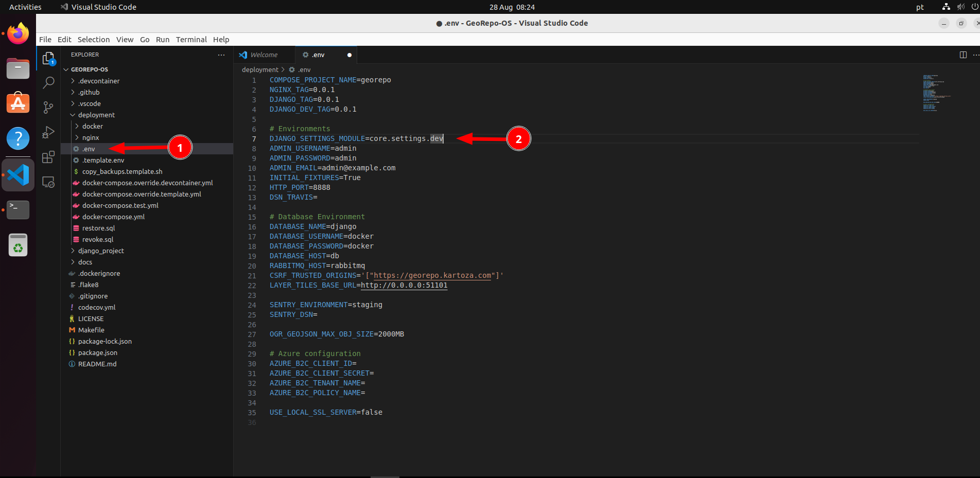
Task: Open the Selection menu
Action: [x=94, y=40]
